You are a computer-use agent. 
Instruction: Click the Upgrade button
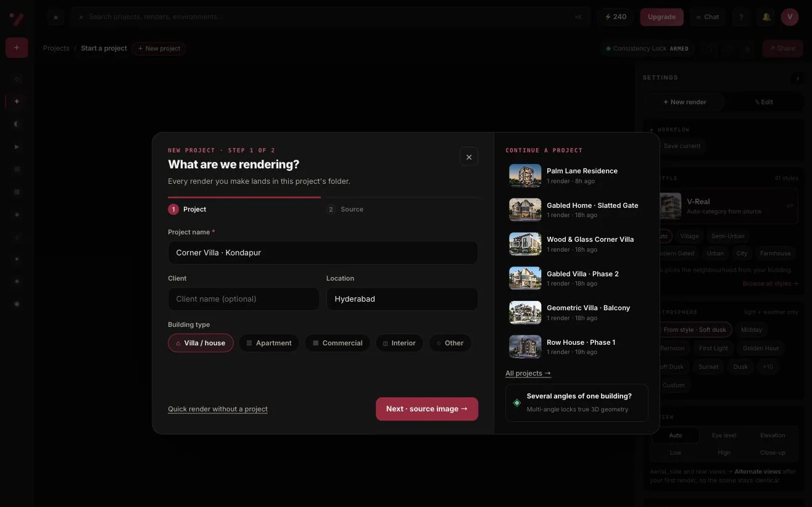[x=661, y=17]
